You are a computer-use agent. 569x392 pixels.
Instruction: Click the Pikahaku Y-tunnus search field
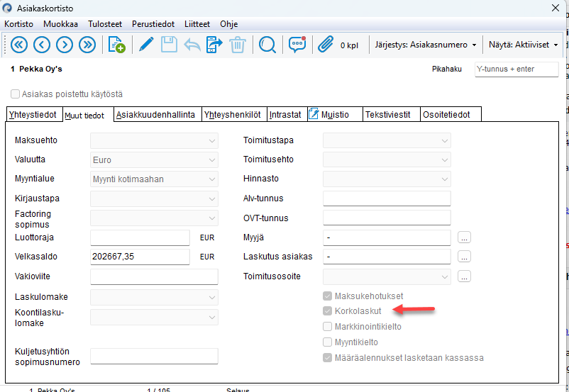[x=516, y=69]
